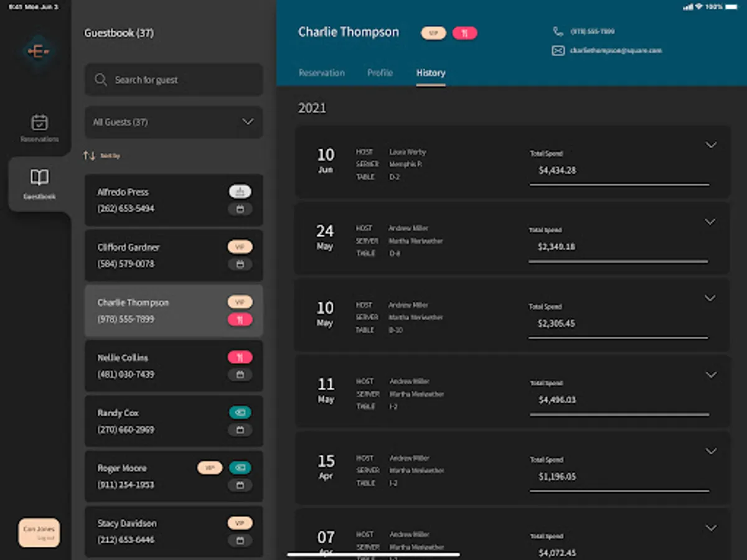747x560 pixels.
Task: Select the Stacy Davidson guest name
Action: pyautogui.click(x=127, y=523)
